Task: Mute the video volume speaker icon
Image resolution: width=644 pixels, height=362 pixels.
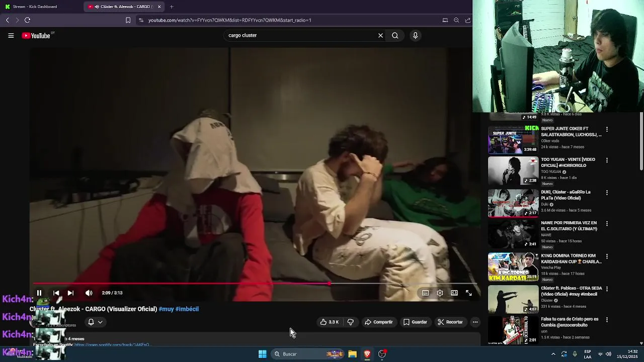Action: (89, 293)
